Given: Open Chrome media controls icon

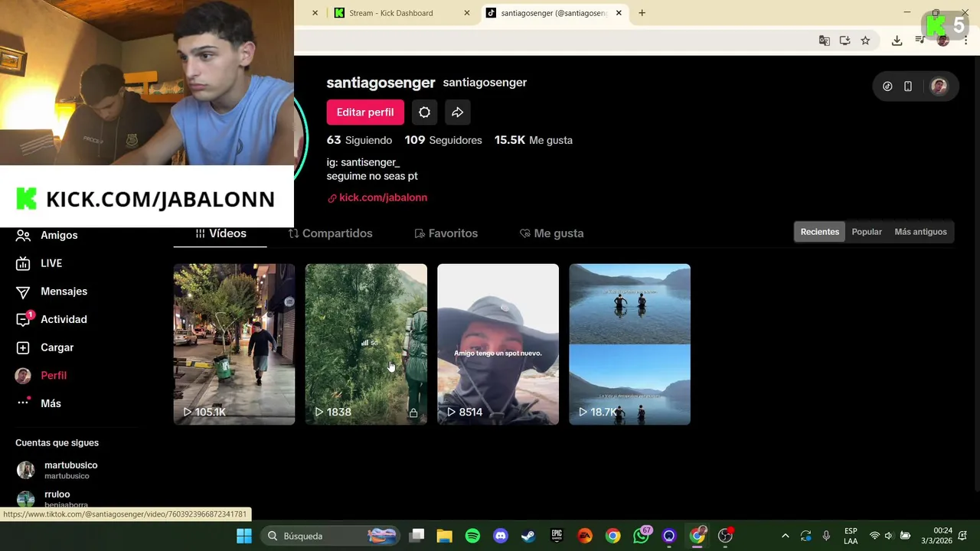Looking at the screenshot, I should (920, 41).
